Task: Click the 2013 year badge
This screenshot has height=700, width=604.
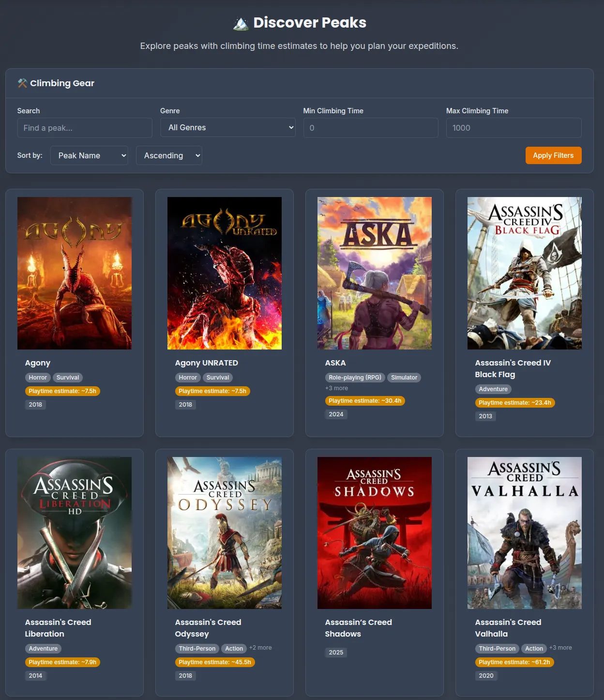Action: (x=485, y=416)
